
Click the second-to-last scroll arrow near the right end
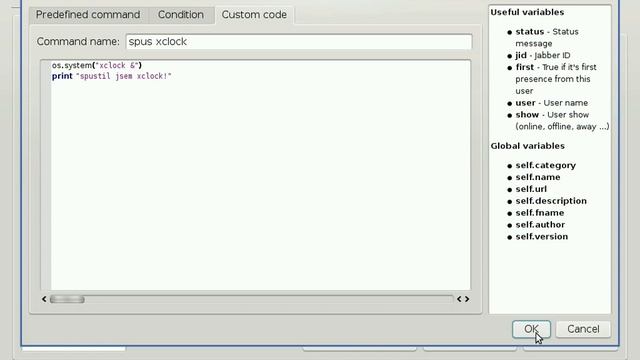(459, 299)
